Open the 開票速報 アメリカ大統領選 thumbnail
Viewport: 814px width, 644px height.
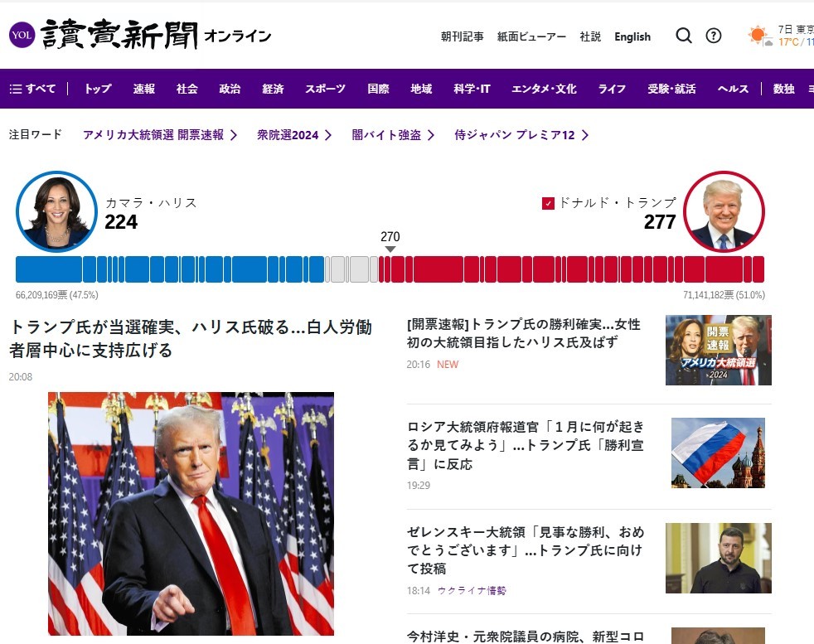[719, 351]
